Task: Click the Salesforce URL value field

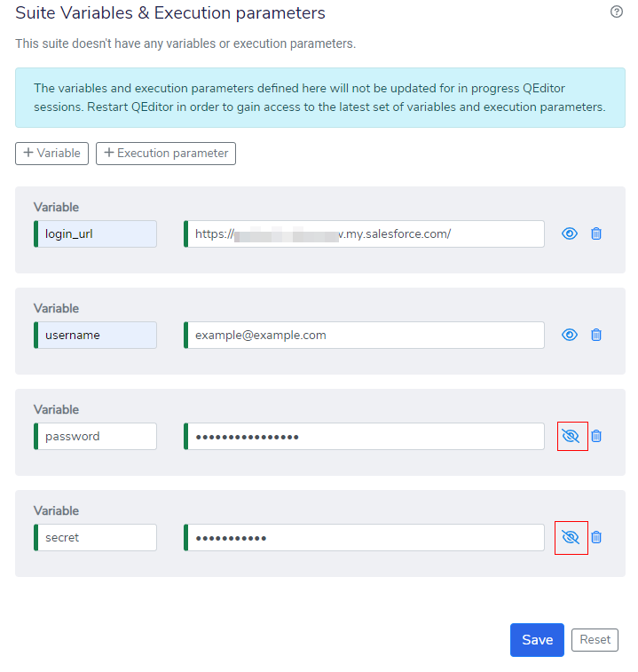Action: point(364,234)
